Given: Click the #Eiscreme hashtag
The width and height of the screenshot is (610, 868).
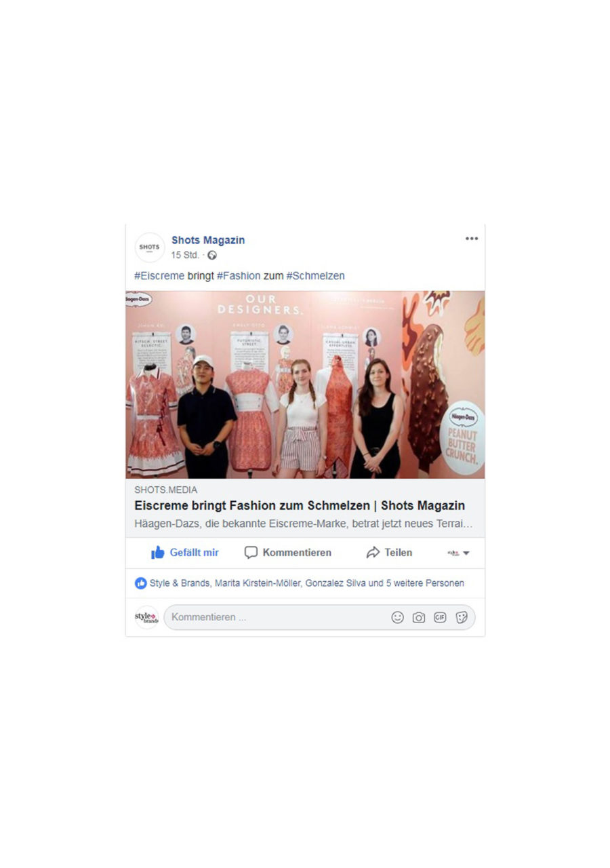Looking at the screenshot, I should tap(159, 276).
